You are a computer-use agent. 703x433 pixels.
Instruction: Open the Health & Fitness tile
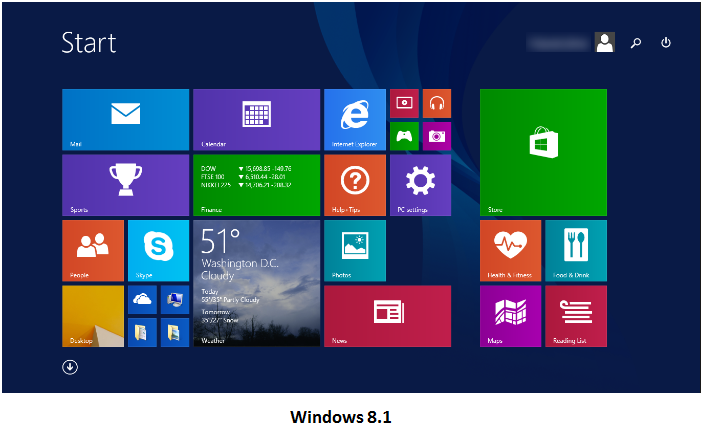tap(511, 251)
